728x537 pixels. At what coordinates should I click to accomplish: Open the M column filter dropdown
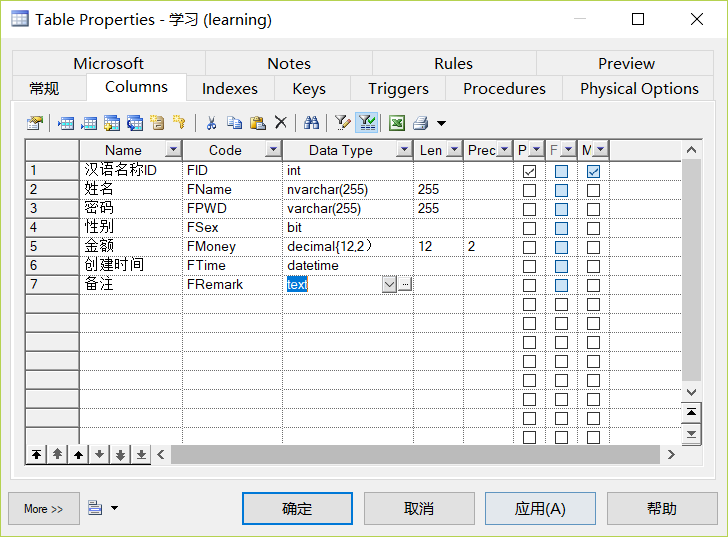(x=601, y=149)
